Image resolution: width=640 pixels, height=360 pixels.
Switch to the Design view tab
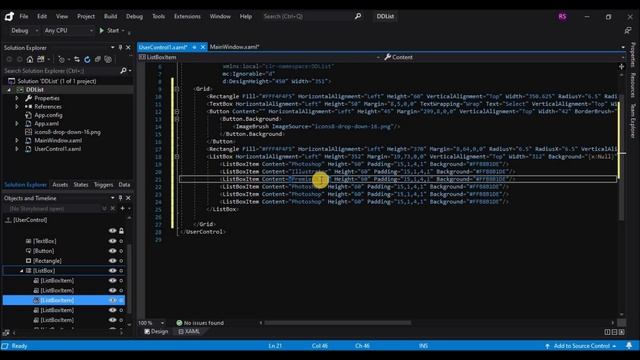(x=156, y=332)
